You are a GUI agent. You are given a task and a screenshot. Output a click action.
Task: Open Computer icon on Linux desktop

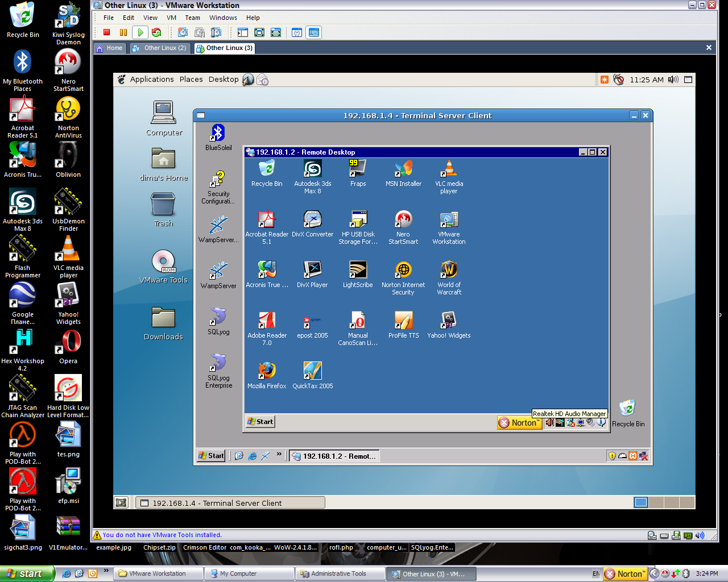pos(164,118)
